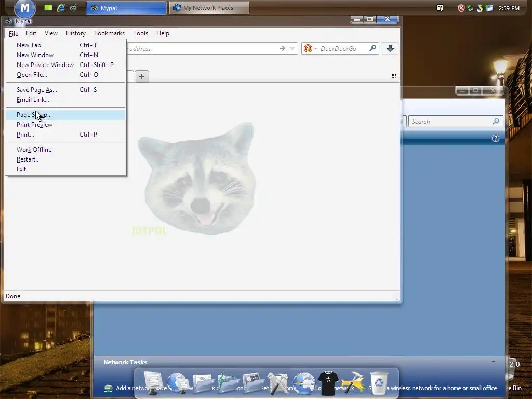Select New Window menu item
Viewport: 532px width, 399px height.
pos(65,55)
